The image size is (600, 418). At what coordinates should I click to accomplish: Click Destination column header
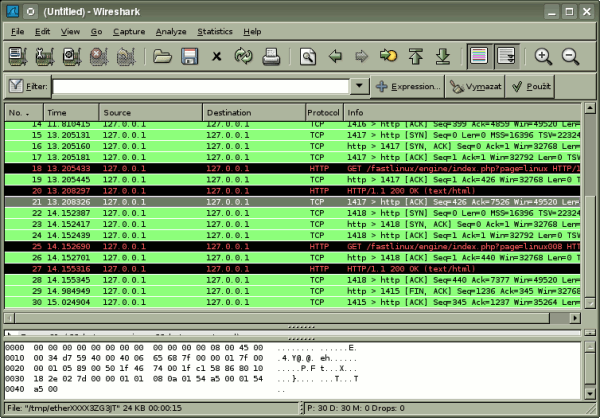pos(254,113)
